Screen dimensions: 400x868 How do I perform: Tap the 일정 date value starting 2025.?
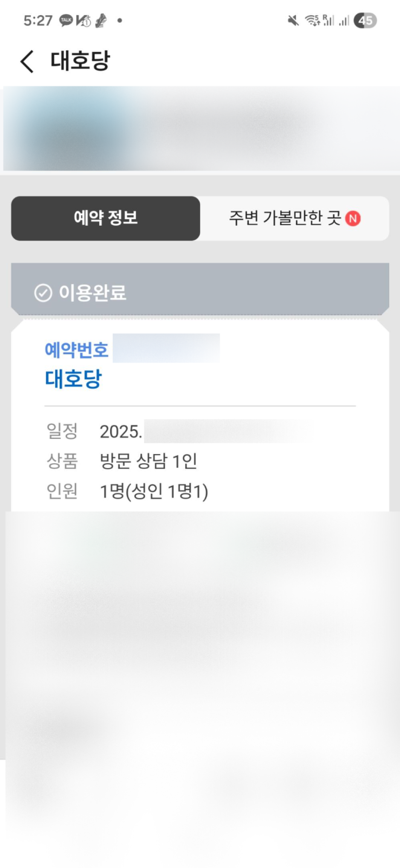(121, 432)
